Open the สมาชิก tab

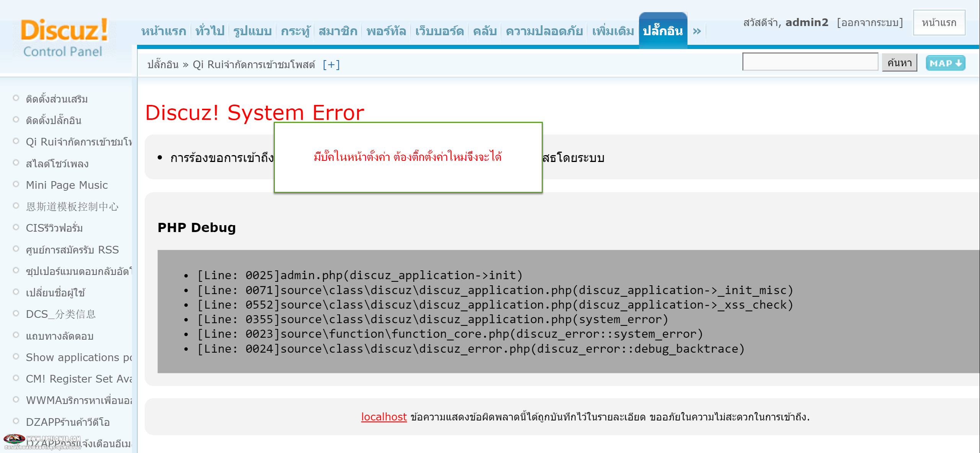tap(338, 31)
